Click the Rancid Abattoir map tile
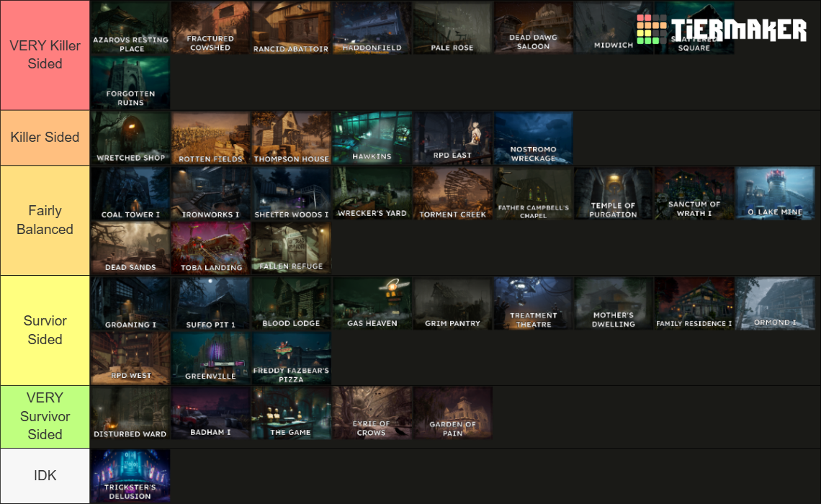821x504 pixels. tap(291, 27)
